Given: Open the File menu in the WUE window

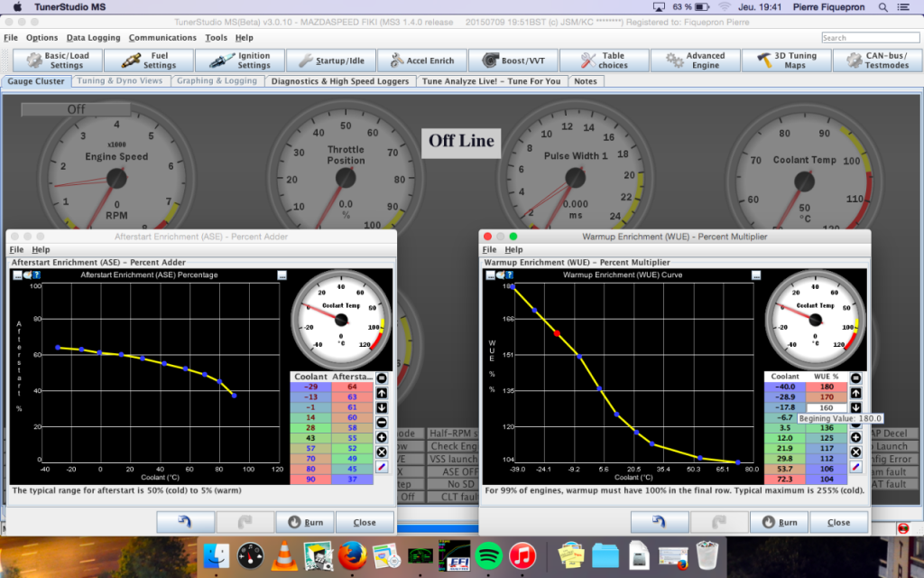Looking at the screenshot, I should click(489, 249).
